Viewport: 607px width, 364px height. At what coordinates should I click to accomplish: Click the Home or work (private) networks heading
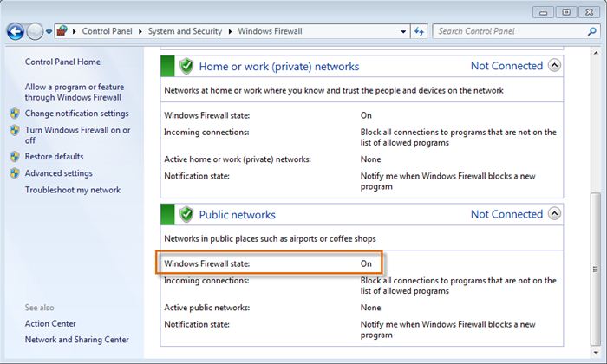pyautogui.click(x=278, y=67)
